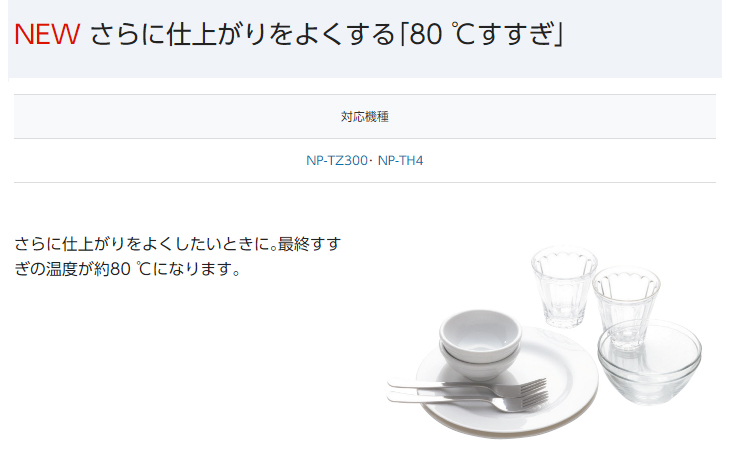Click the red NEW label
The image size is (730, 461).
tap(47, 34)
